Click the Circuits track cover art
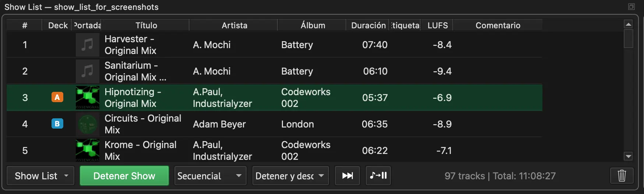Image resolution: width=644 pixels, height=194 pixels. point(88,124)
